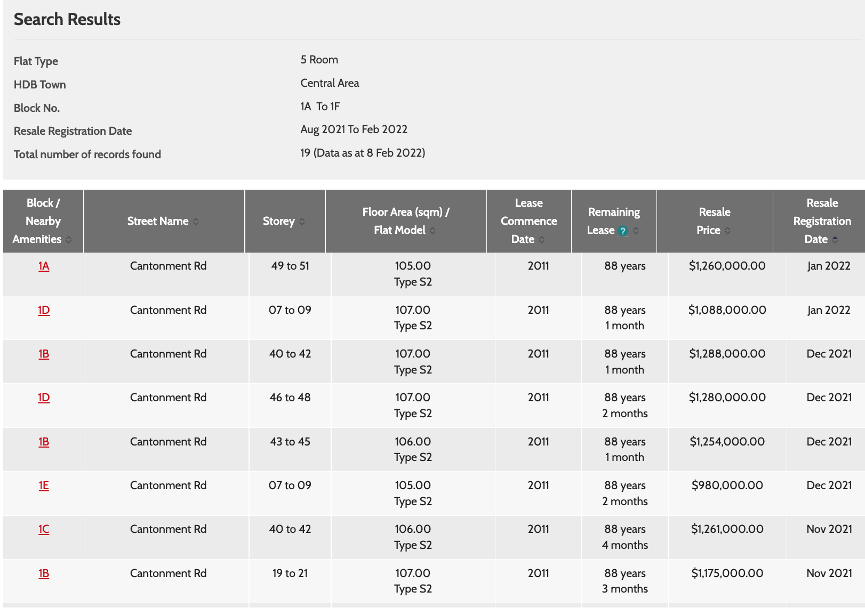The image size is (865, 616).
Task: Open block 1B link on storey 19 to 21
Action: point(44,573)
